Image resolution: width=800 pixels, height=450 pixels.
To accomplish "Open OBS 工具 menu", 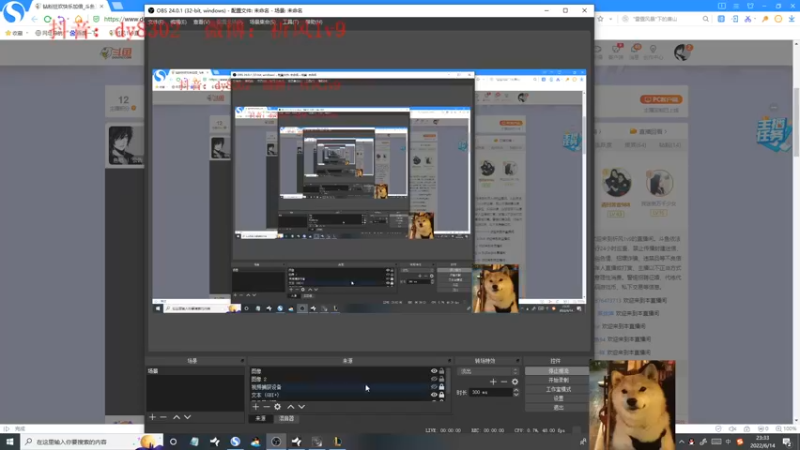I will click(290, 22).
